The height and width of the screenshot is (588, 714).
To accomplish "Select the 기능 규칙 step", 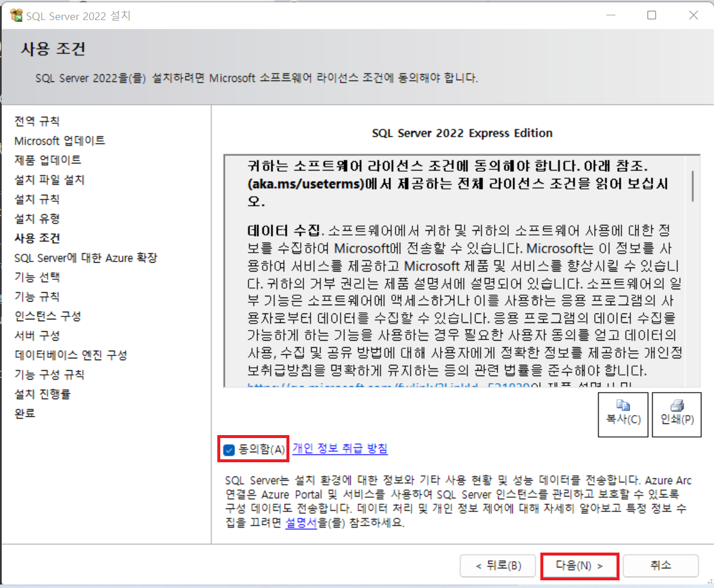I will pyautogui.click(x=37, y=296).
